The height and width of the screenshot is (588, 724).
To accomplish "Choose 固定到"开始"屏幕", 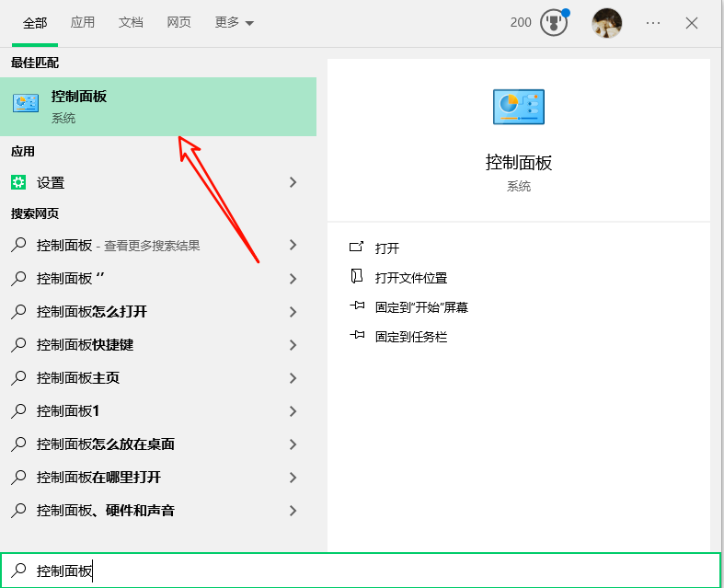I will 421,307.
